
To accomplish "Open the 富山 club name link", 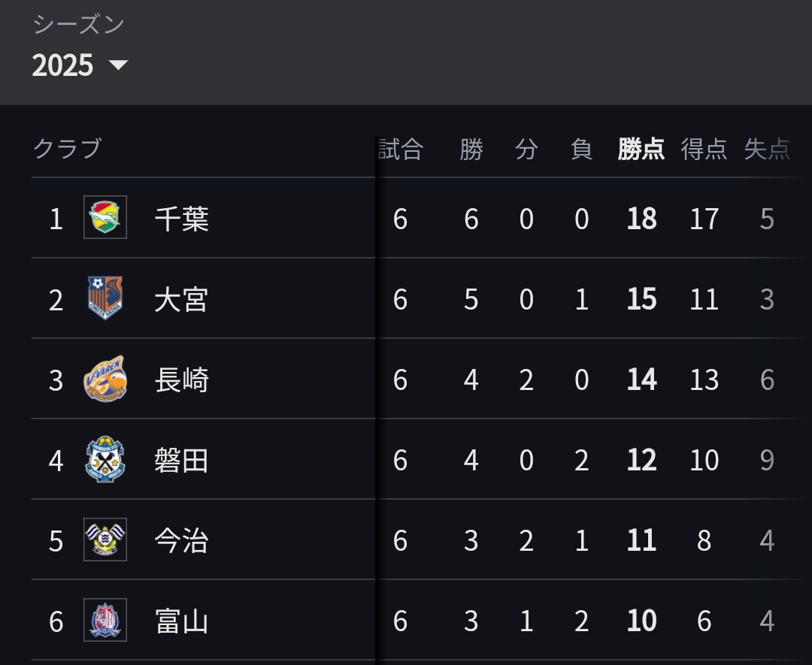I will [x=182, y=621].
